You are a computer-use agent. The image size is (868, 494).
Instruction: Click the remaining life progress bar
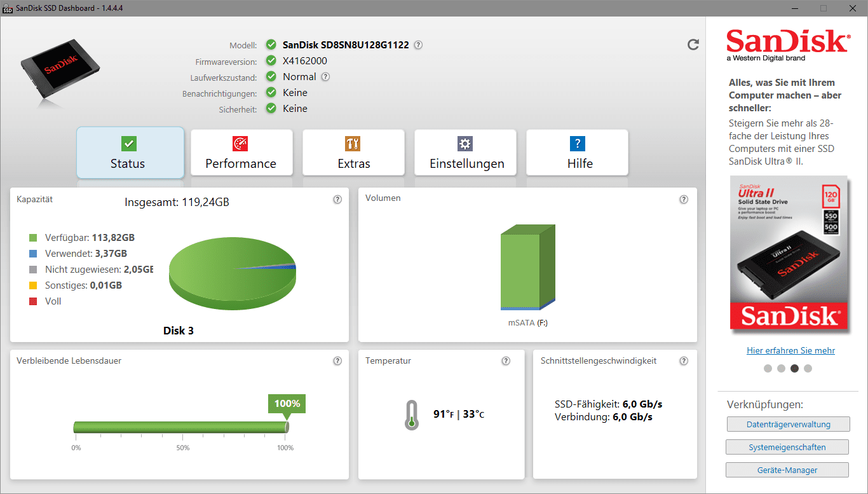tap(181, 427)
